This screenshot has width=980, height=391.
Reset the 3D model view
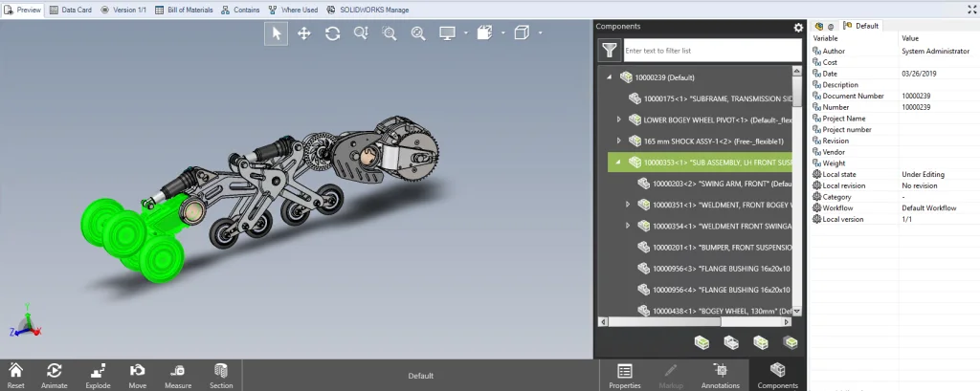pyautogui.click(x=16, y=374)
